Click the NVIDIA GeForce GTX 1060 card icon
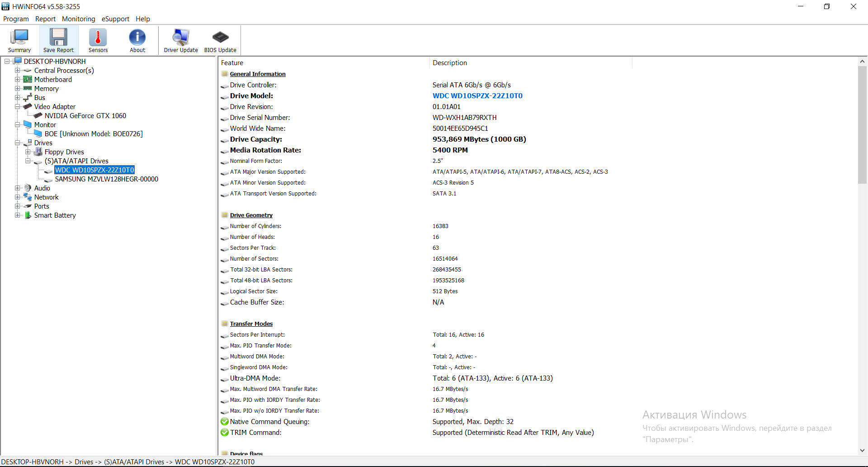 point(38,116)
